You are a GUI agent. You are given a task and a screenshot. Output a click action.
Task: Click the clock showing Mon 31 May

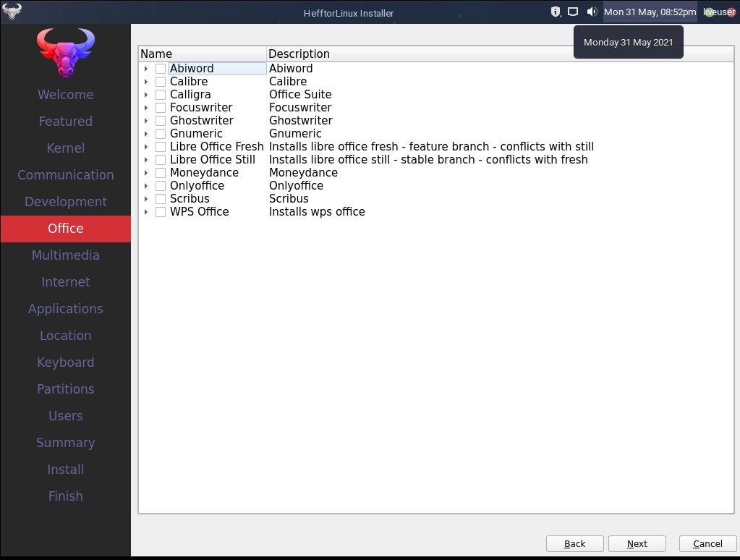(x=650, y=12)
